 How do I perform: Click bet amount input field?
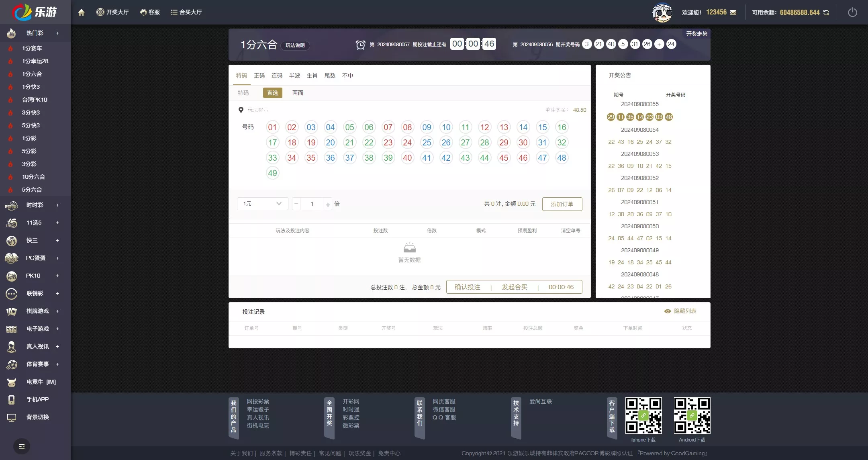[312, 203]
